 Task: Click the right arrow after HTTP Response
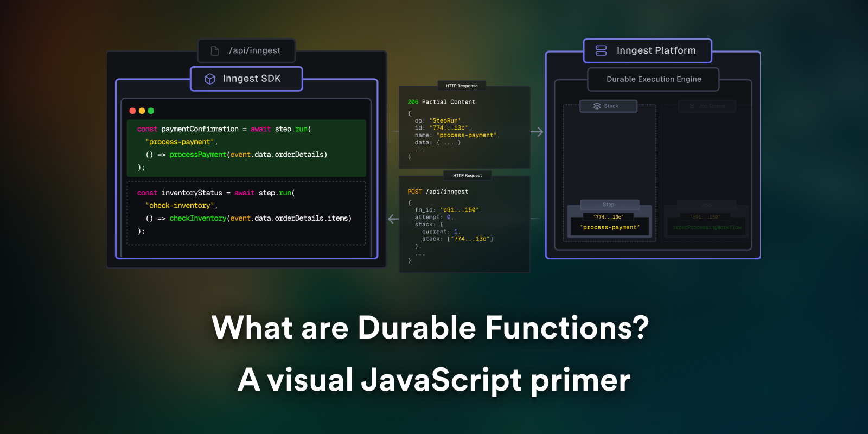(537, 132)
